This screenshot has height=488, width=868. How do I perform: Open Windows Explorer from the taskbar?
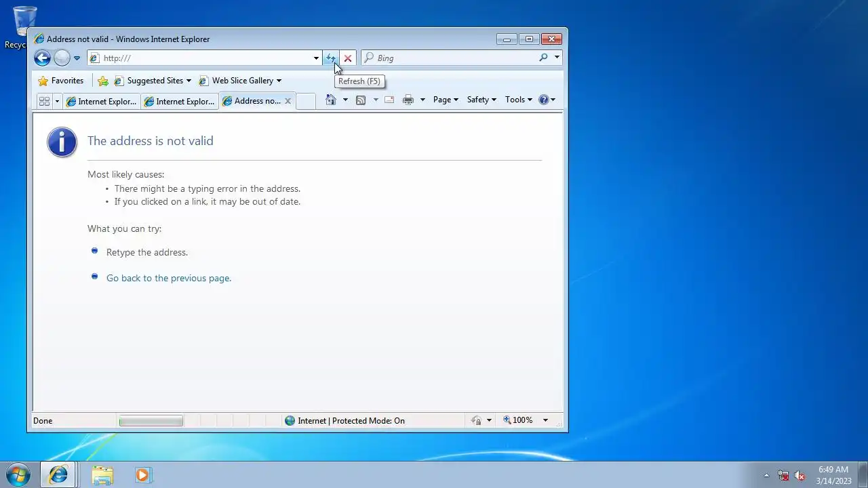[x=102, y=475]
